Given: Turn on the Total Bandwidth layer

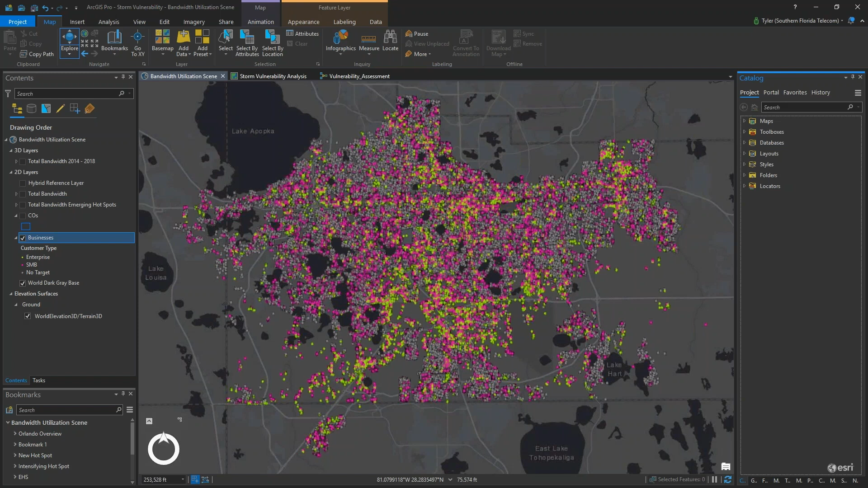Looking at the screenshot, I should click(23, 194).
